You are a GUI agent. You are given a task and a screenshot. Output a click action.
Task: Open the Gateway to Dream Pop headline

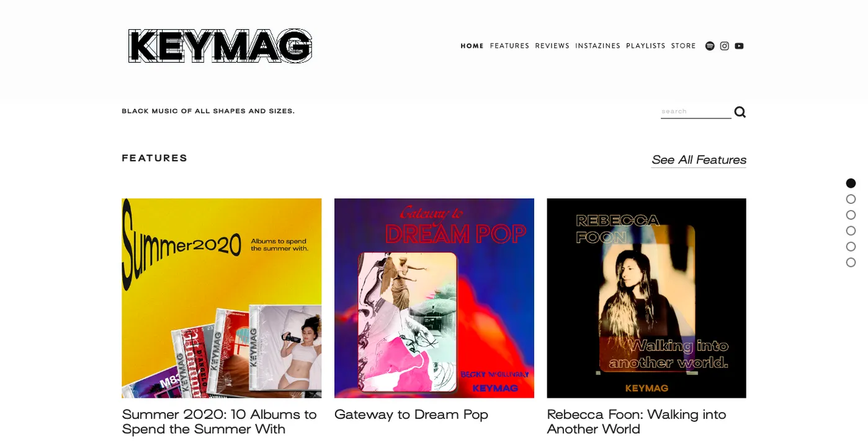click(x=411, y=415)
